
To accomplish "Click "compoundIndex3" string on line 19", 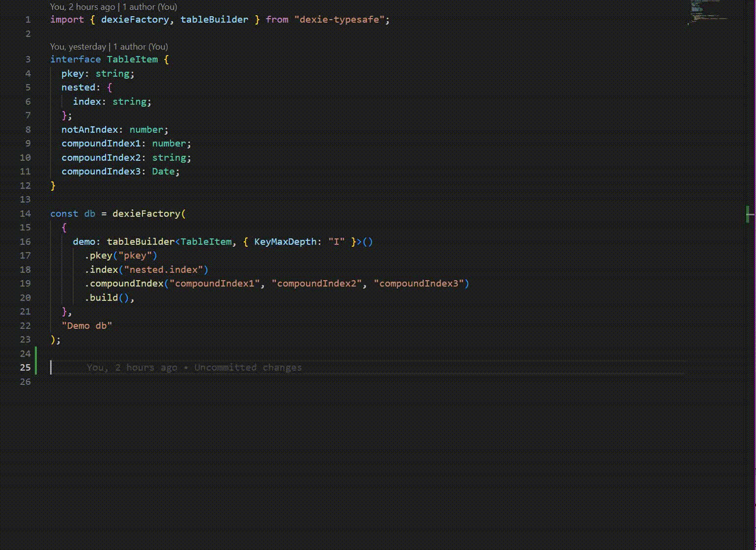I will pos(419,284).
